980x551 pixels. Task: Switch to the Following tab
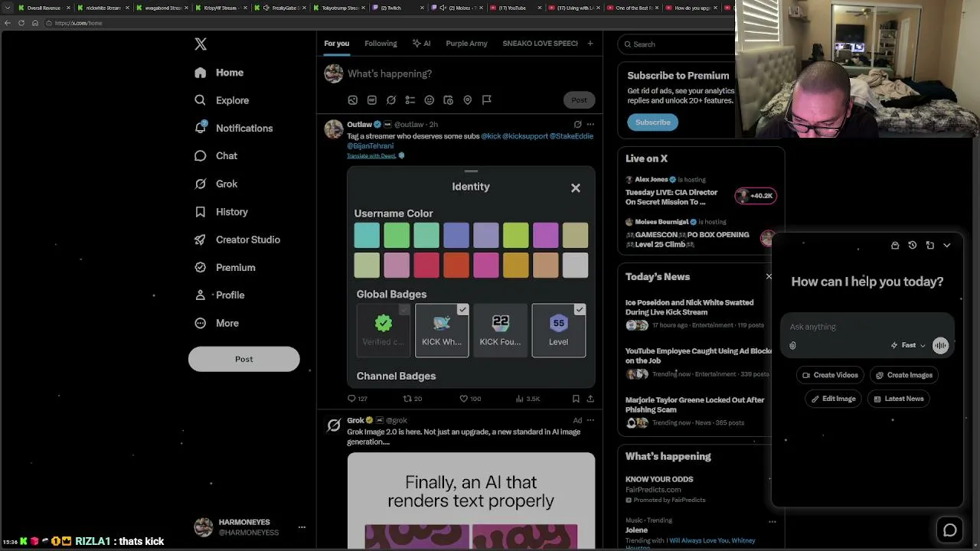381,44
